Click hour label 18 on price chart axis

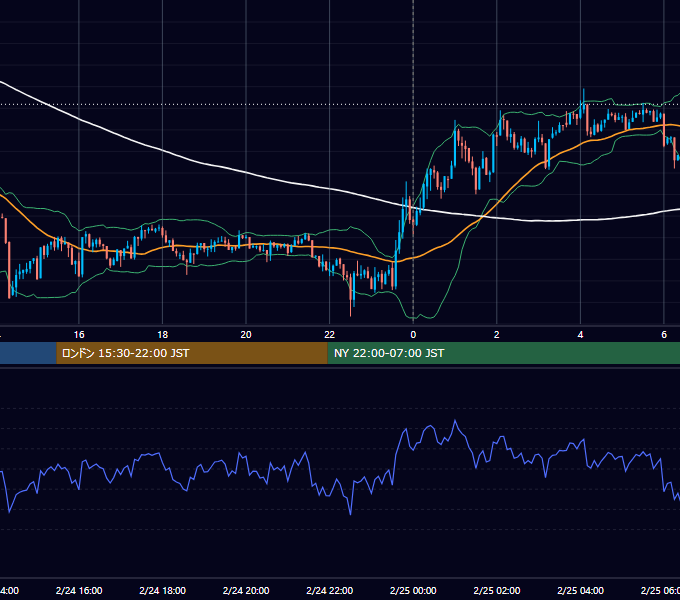(x=163, y=335)
